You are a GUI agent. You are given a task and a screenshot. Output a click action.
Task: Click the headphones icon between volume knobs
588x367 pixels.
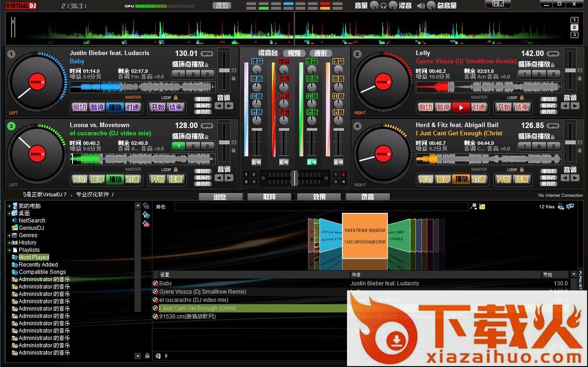384,6
